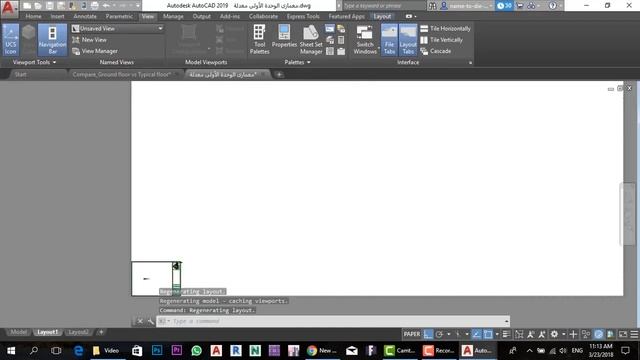
Task: Open the Output ribbon tab
Action: 202,16
